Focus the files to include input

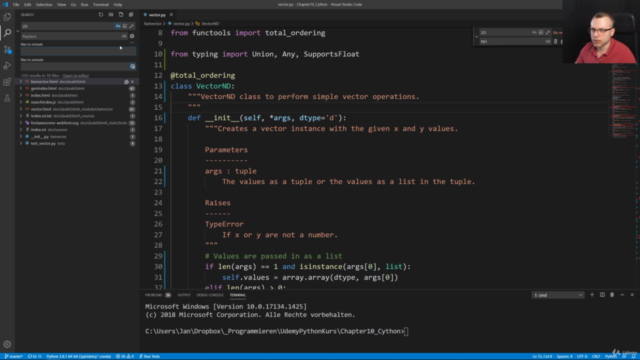click(x=78, y=51)
